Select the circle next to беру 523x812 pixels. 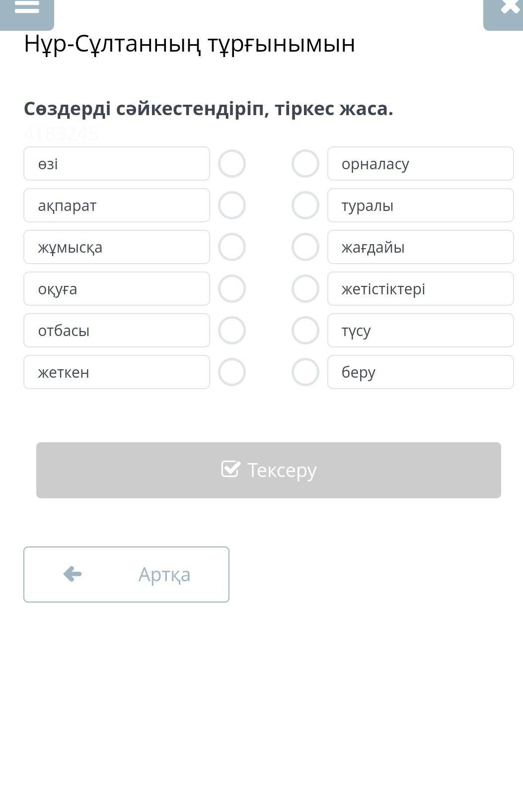coord(305,372)
